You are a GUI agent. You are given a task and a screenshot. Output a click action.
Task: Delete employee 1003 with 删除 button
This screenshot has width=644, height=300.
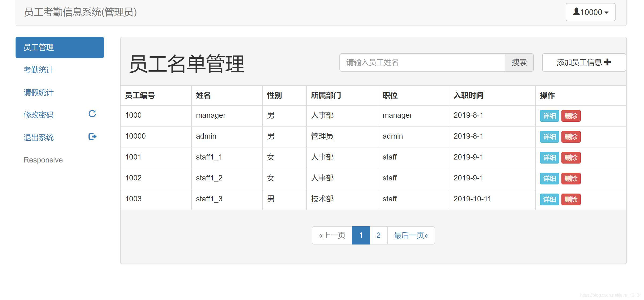(x=571, y=199)
